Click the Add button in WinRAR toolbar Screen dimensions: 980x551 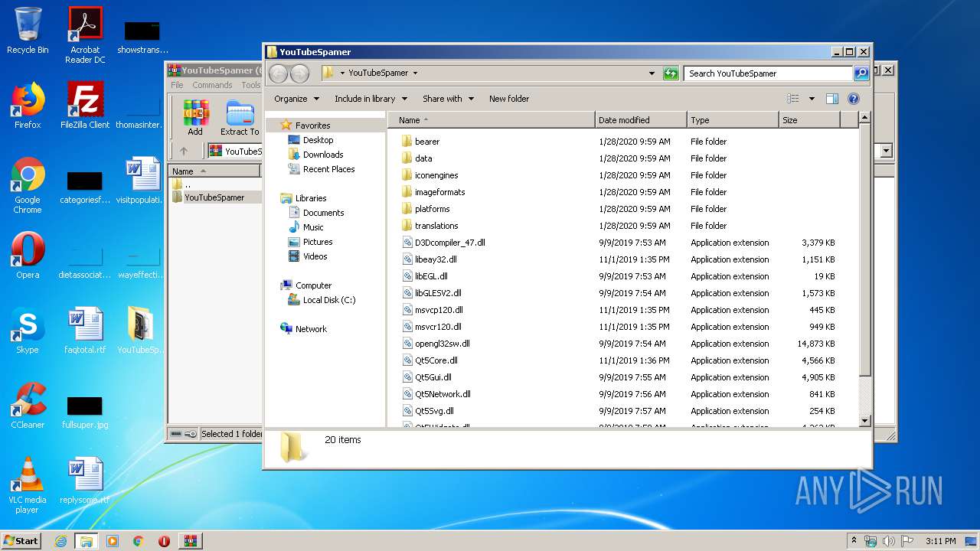click(195, 118)
